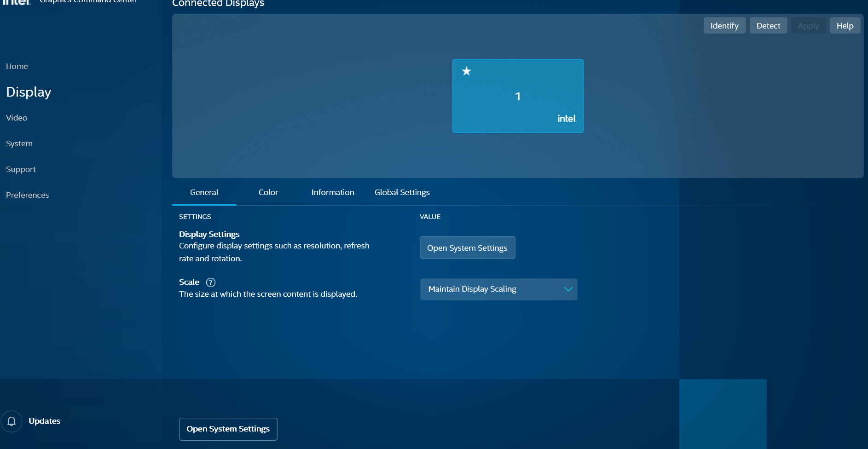Go to Home in sidebar
Screen dimensions: 868x449
(17, 66)
